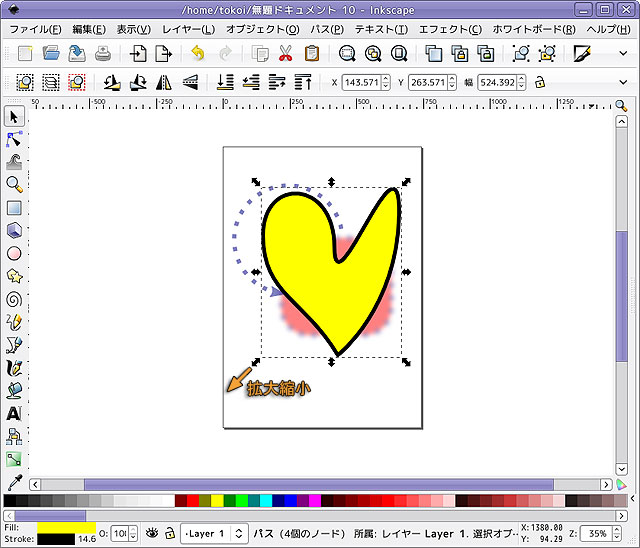Click the Cut scissors icon
This screenshot has width=640, height=548.
coord(286,53)
